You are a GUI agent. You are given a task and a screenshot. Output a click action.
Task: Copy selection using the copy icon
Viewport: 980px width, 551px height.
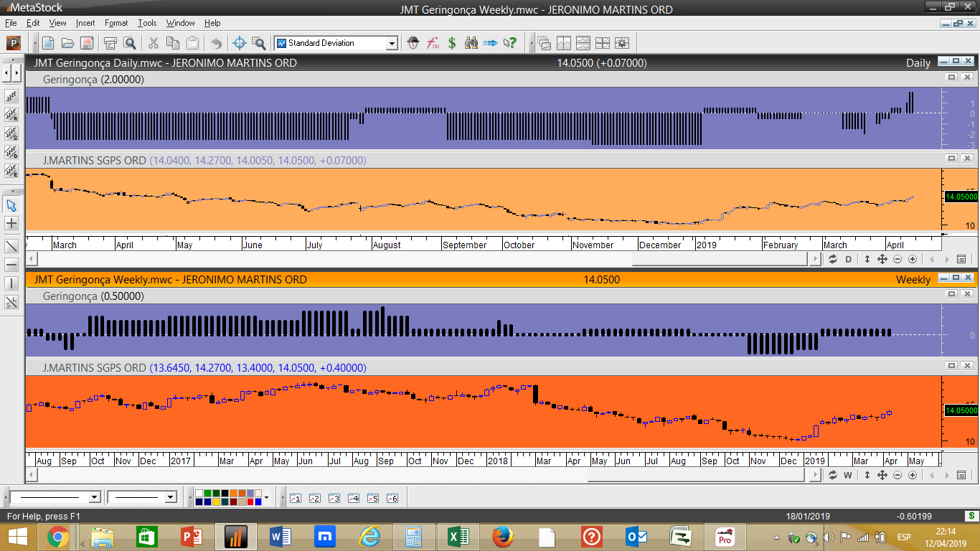click(x=173, y=43)
